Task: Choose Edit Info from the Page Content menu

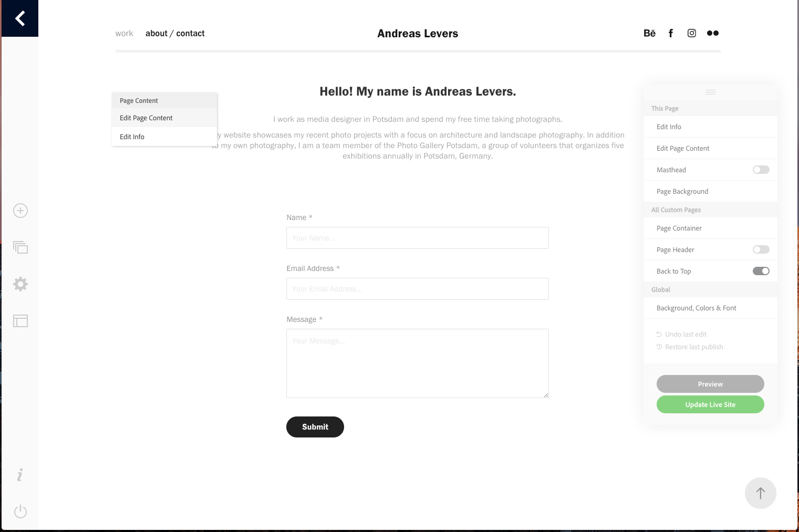Action: click(132, 137)
